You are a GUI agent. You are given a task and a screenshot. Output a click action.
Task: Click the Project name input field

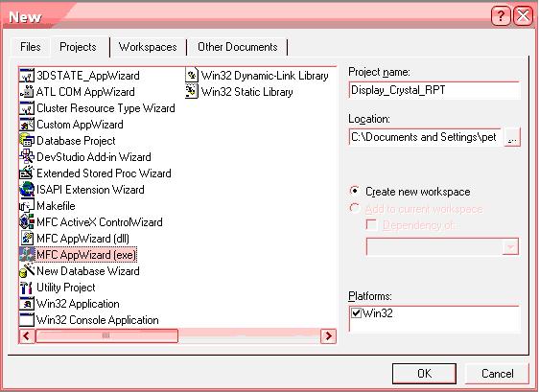click(x=434, y=90)
